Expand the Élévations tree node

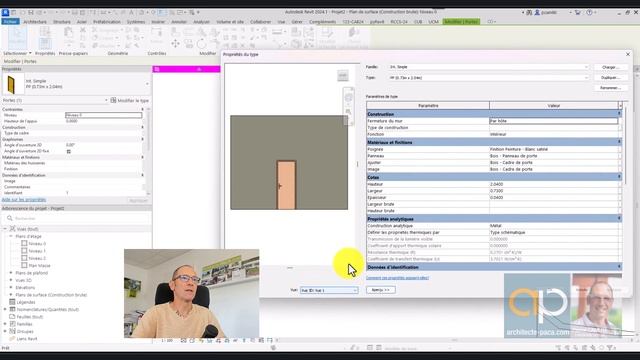[11, 287]
